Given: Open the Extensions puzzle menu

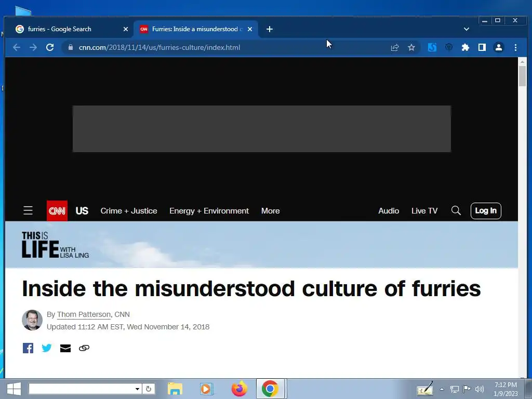Looking at the screenshot, I should (x=465, y=47).
